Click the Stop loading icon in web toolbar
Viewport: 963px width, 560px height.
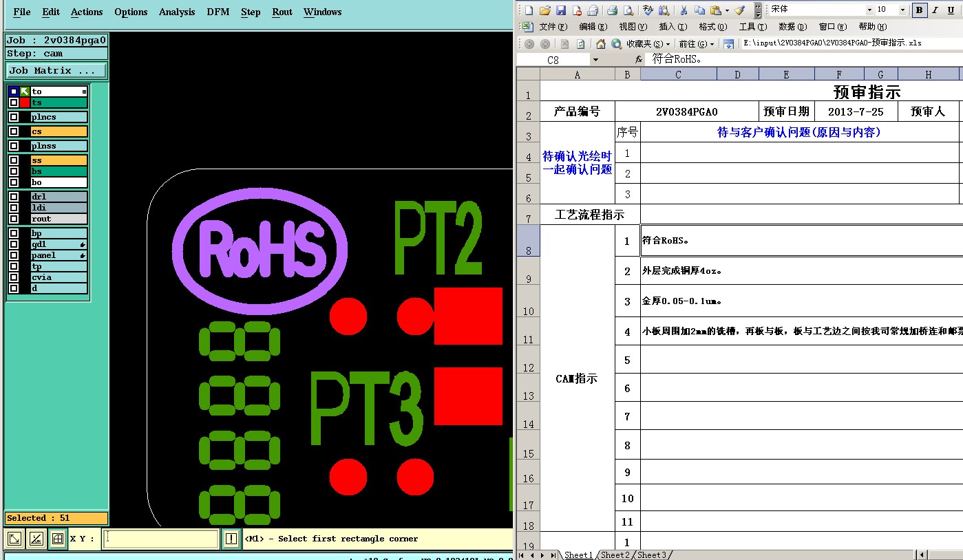tap(564, 43)
